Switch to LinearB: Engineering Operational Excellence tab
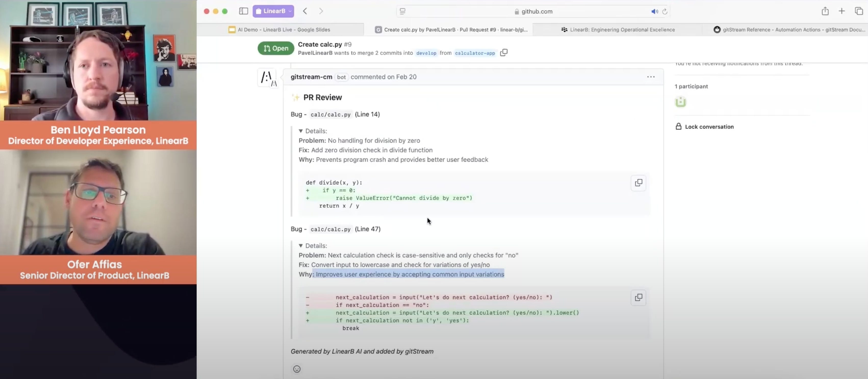This screenshot has width=868, height=379. (x=618, y=30)
